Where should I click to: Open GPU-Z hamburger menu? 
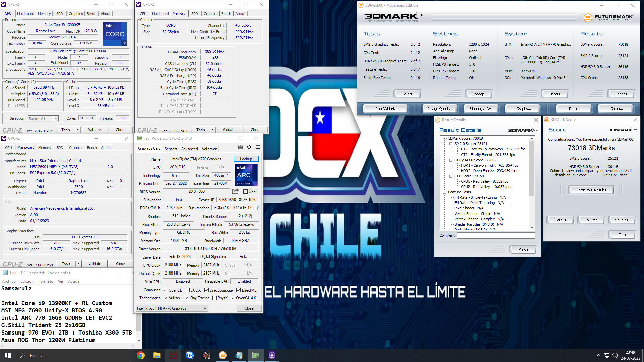click(x=258, y=147)
